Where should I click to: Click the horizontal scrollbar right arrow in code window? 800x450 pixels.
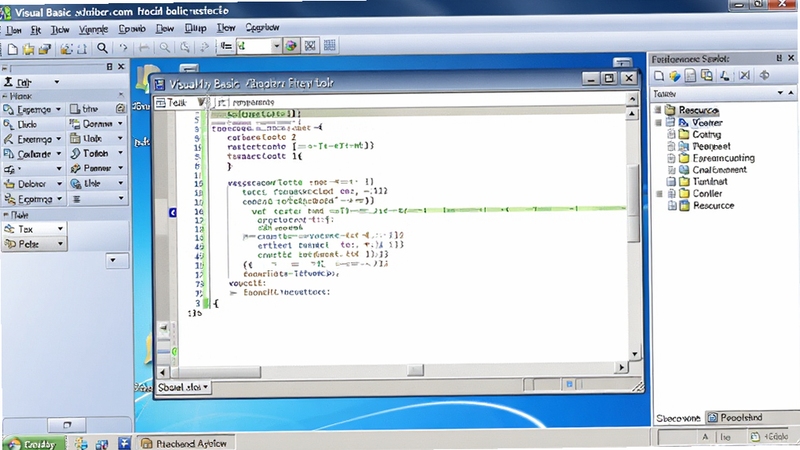point(621,367)
